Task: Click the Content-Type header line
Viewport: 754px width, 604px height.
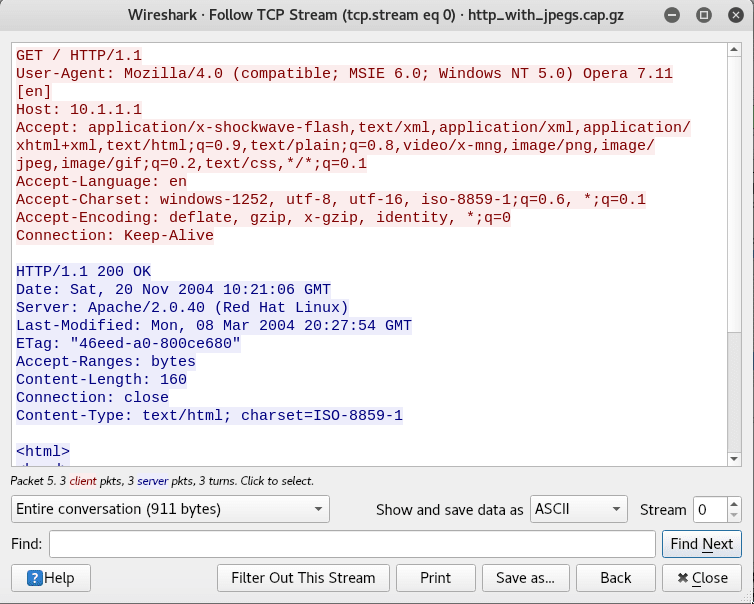Action: coord(210,415)
